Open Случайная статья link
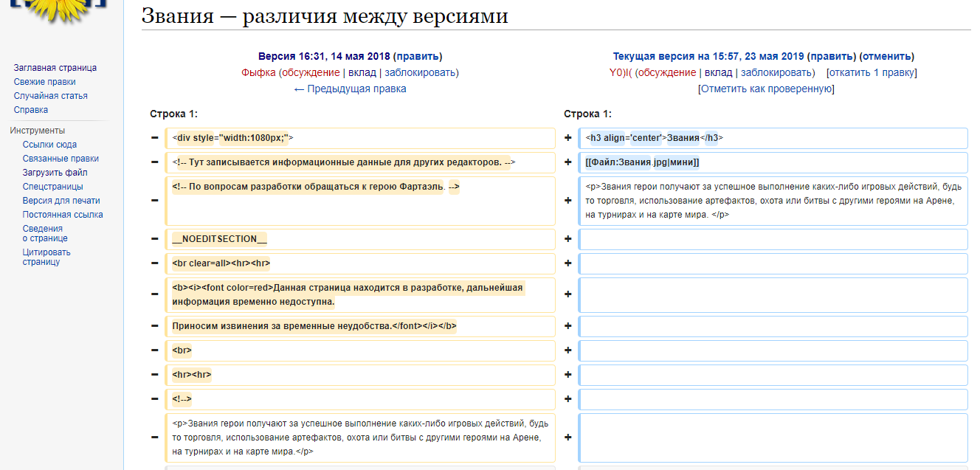 pos(50,96)
